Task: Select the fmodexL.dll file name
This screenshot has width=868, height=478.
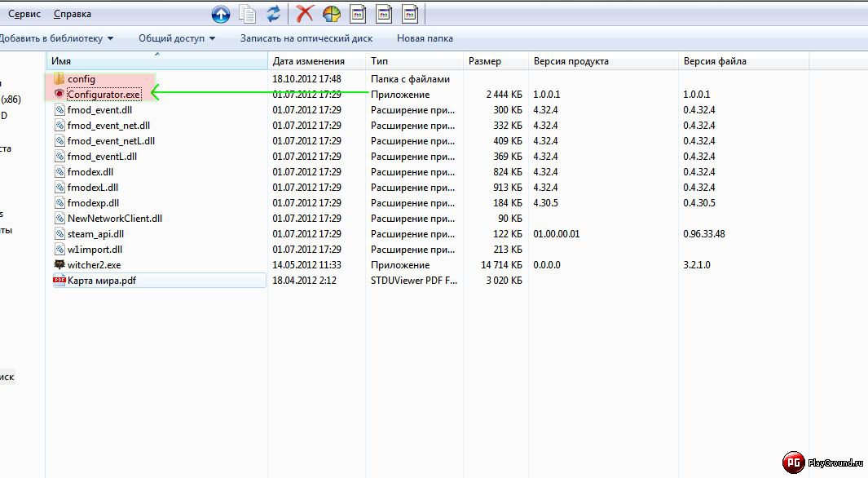Action: point(93,188)
